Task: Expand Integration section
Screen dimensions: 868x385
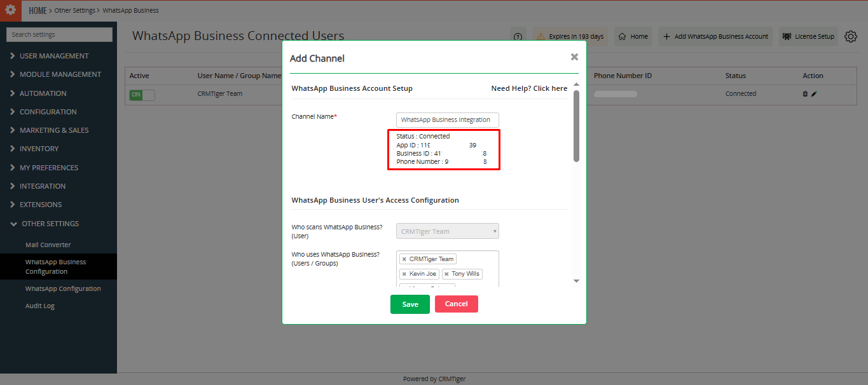Action: point(43,186)
